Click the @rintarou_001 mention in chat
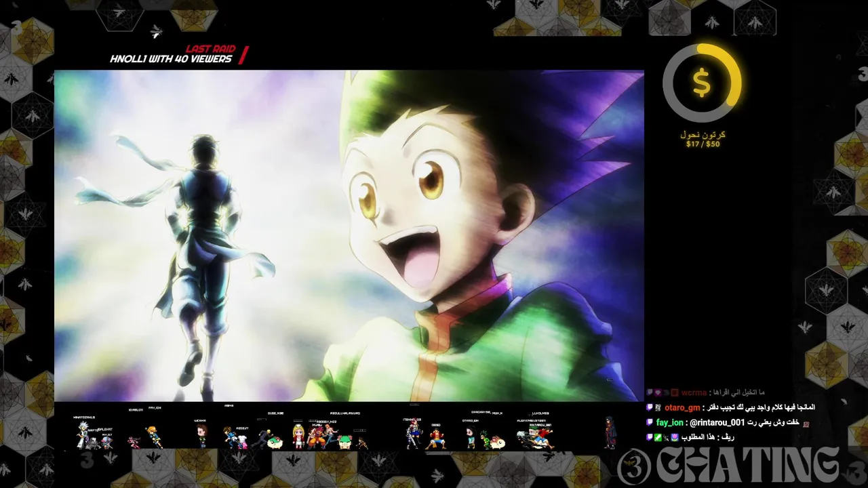Viewport: 868px width, 488px height. point(717,423)
